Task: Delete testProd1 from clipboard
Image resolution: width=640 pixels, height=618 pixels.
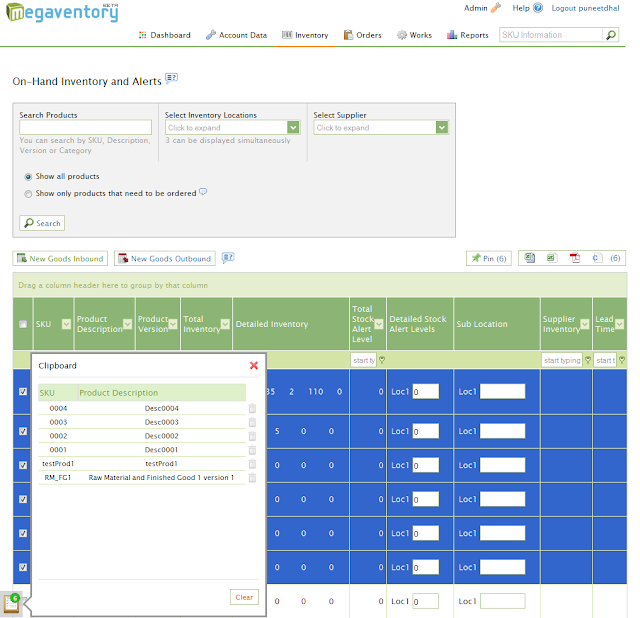Action: pyautogui.click(x=252, y=464)
